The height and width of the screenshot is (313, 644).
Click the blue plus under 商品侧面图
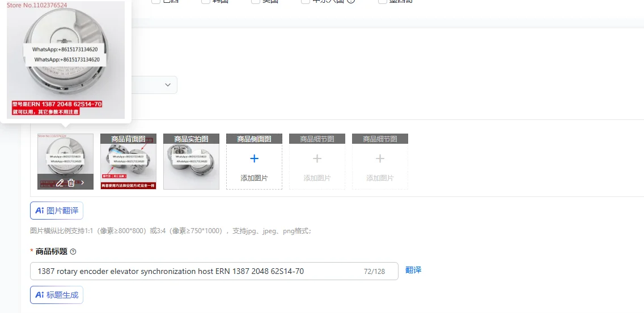coord(254,158)
